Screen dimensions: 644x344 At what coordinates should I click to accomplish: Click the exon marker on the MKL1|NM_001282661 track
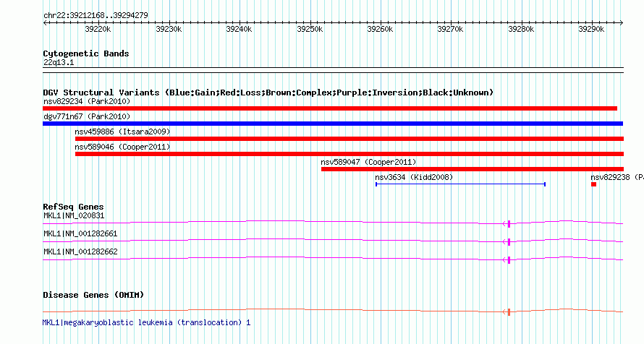click(509, 242)
